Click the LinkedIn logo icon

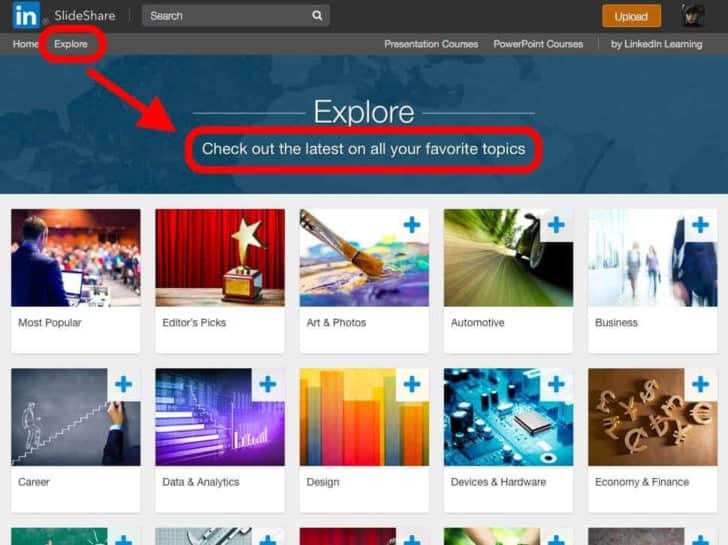(x=26, y=15)
